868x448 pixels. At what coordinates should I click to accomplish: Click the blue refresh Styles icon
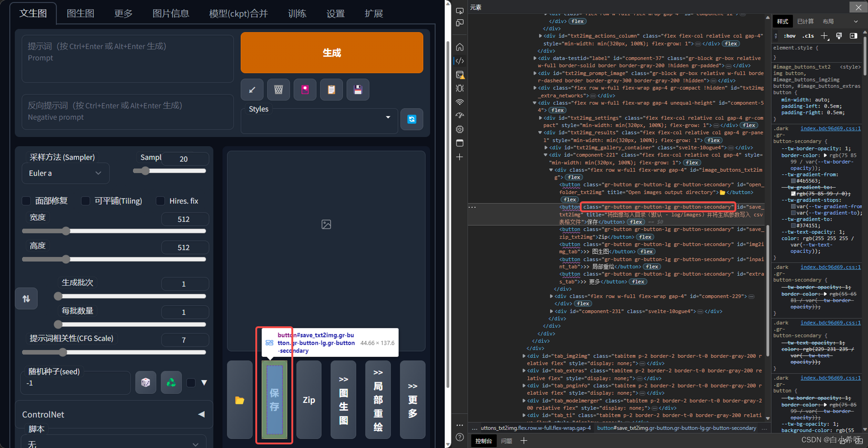point(412,119)
